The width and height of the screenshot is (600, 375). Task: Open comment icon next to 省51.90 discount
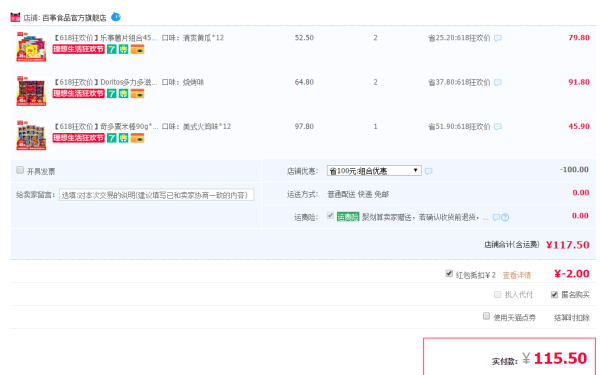coord(498,127)
